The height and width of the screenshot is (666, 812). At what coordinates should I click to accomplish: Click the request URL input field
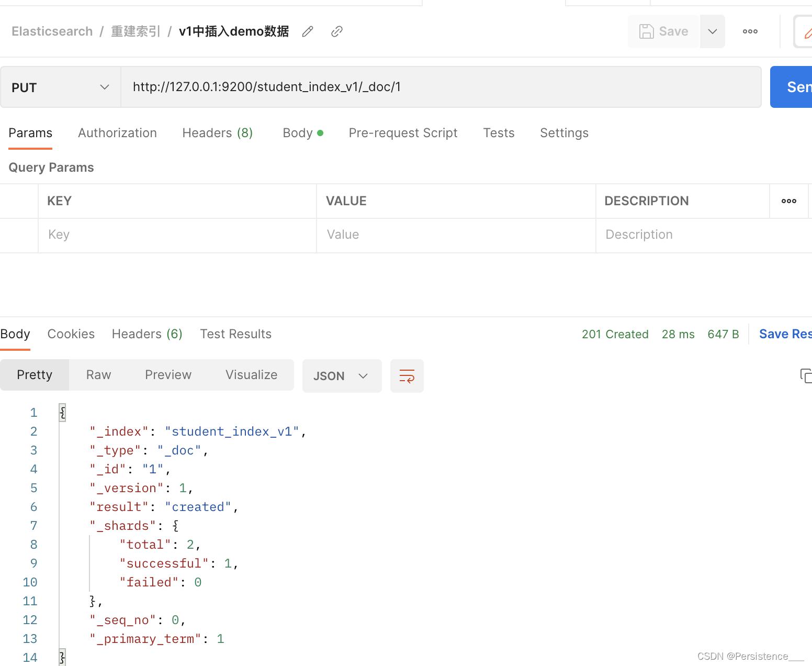click(441, 87)
